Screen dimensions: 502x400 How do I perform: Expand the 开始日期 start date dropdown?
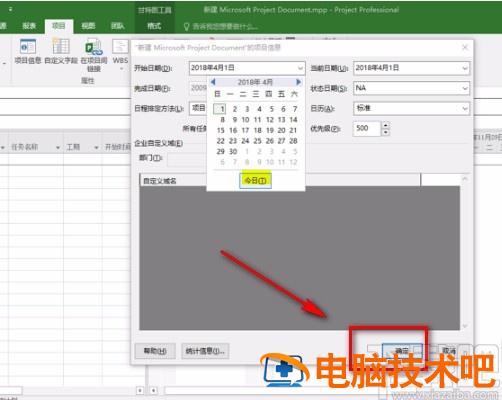point(300,68)
